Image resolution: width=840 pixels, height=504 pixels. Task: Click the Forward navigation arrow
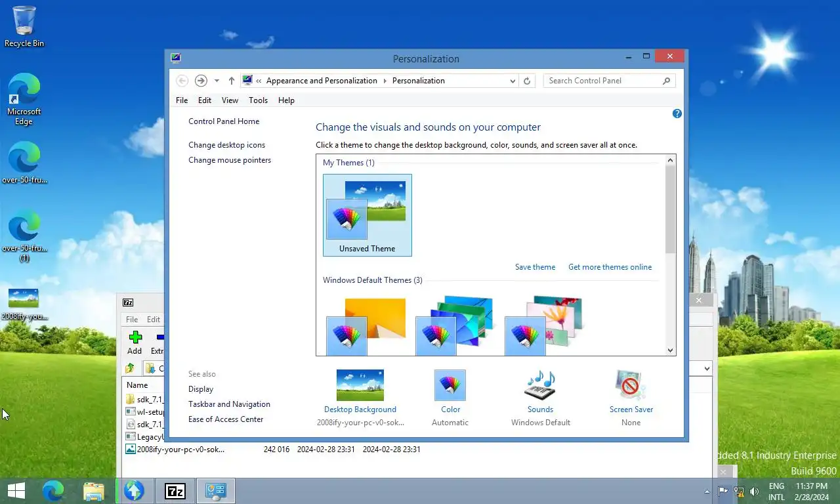(201, 81)
